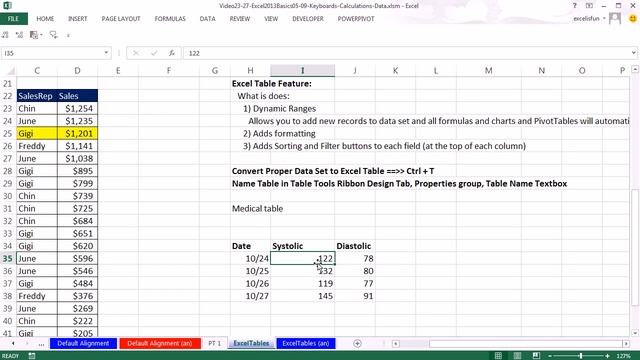Select row 35 header

(x=8, y=258)
